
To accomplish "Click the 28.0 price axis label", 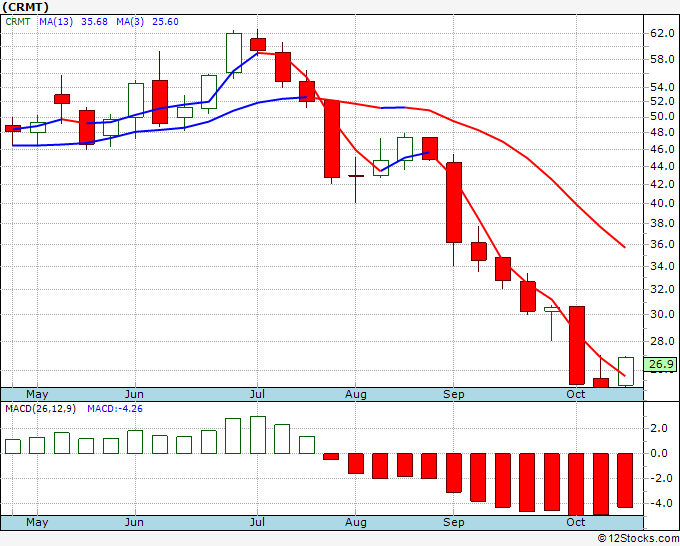I will point(662,341).
